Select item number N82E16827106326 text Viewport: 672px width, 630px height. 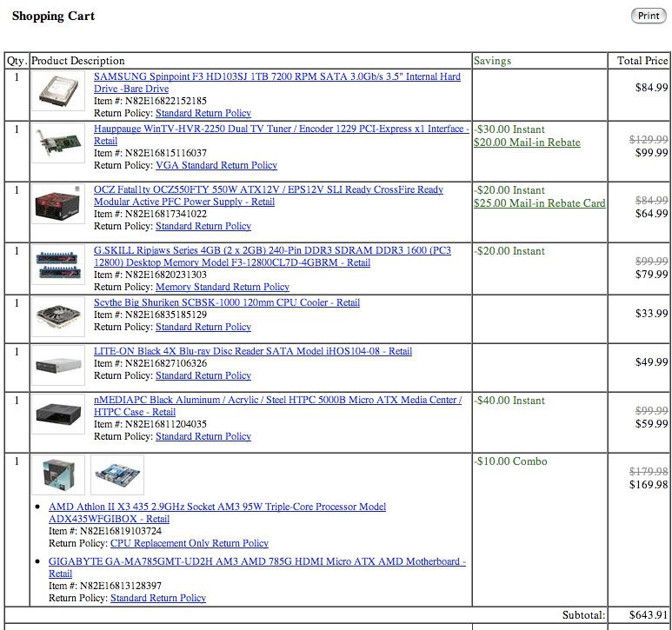(x=166, y=363)
